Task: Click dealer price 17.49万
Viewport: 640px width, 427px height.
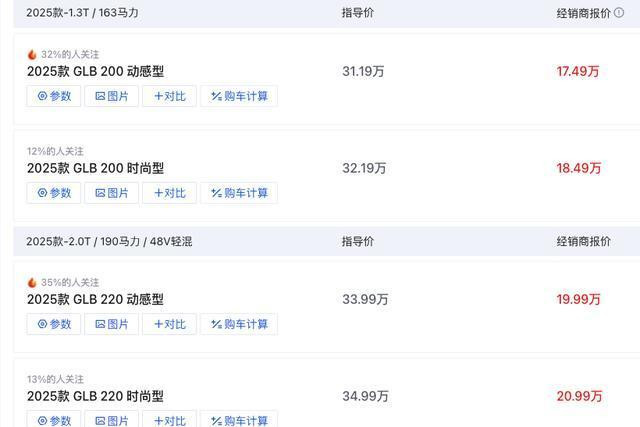Action: pyautogui.click(x=578, y=71)
